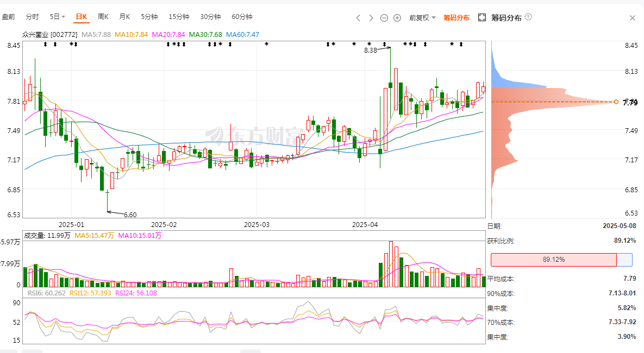
Task: Click the volume MA5:15.47万 label
Action: pos(94,236)
